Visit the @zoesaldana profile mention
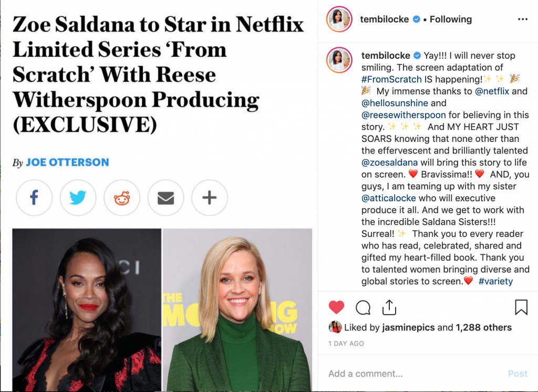Image resolution: width=538 pixels, height=392 pixels. (x=389, y=162)
